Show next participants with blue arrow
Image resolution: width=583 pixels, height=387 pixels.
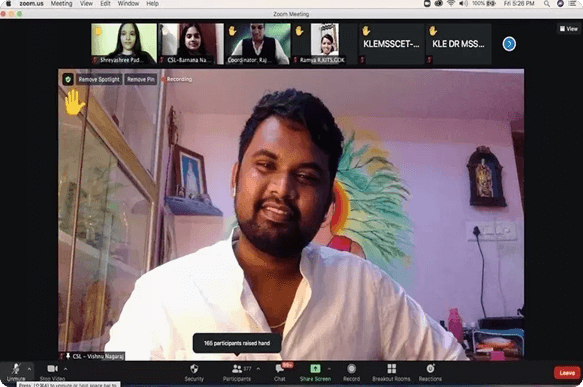pyautogui.click(x=509, y=44)
